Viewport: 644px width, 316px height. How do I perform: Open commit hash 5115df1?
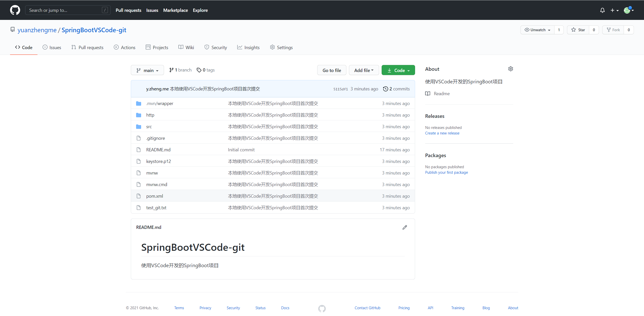tap(341, 89)
